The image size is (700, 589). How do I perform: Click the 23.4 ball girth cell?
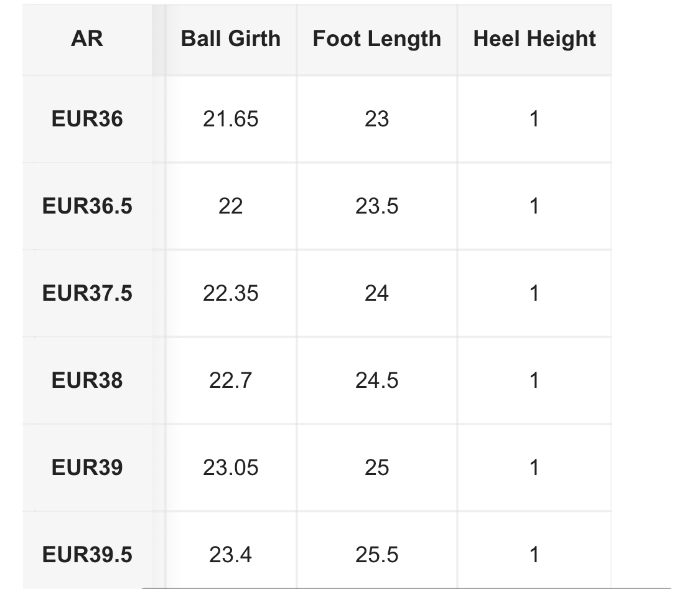[x=230, y=555]
